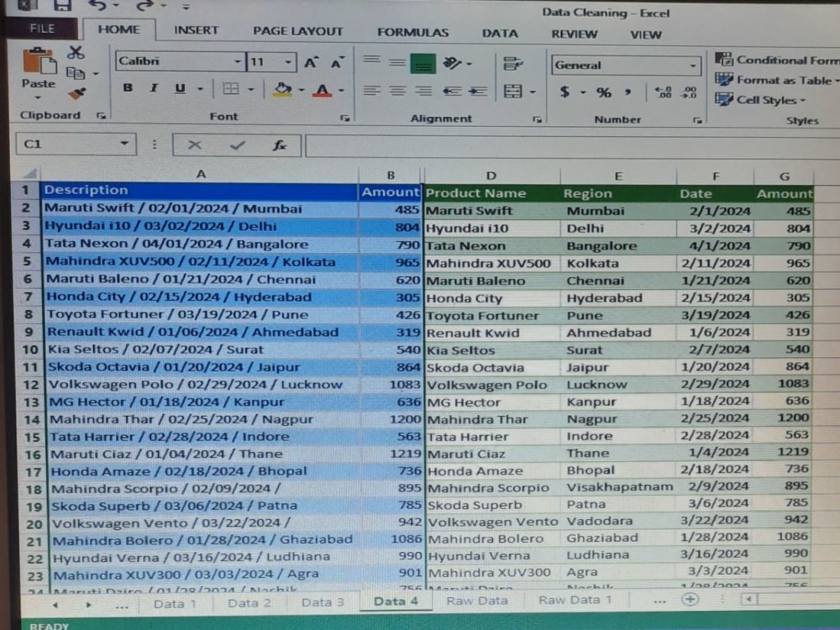The height and width of the screenshot is (630, 840).
Task: Open the General number format dropdown
Action: pyautogui.click(x=693, y=66)
